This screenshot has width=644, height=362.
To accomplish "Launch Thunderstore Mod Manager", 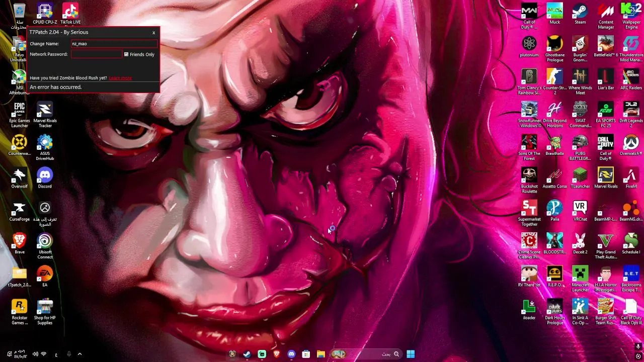I will click(631, 49).
